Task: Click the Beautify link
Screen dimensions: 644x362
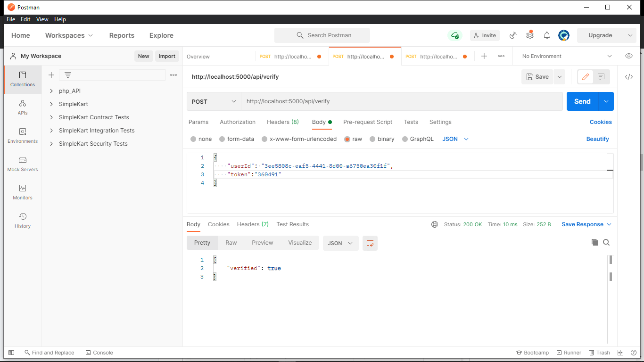Action: tap(598, 139)
